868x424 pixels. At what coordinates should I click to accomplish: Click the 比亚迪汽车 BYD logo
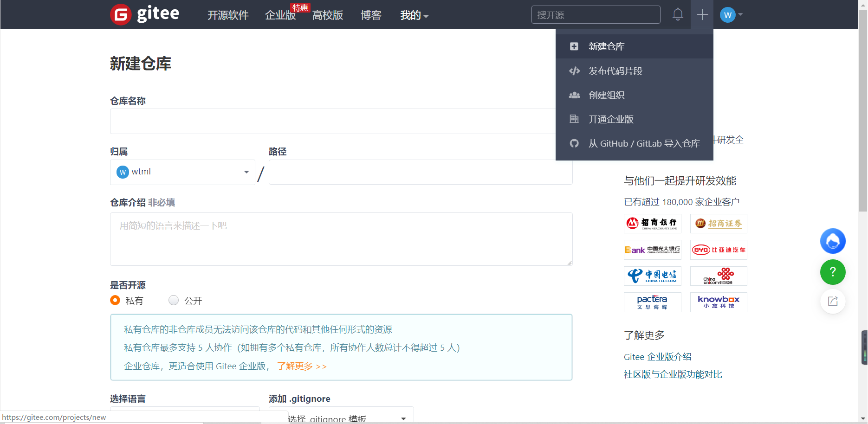tap(719, 250)
